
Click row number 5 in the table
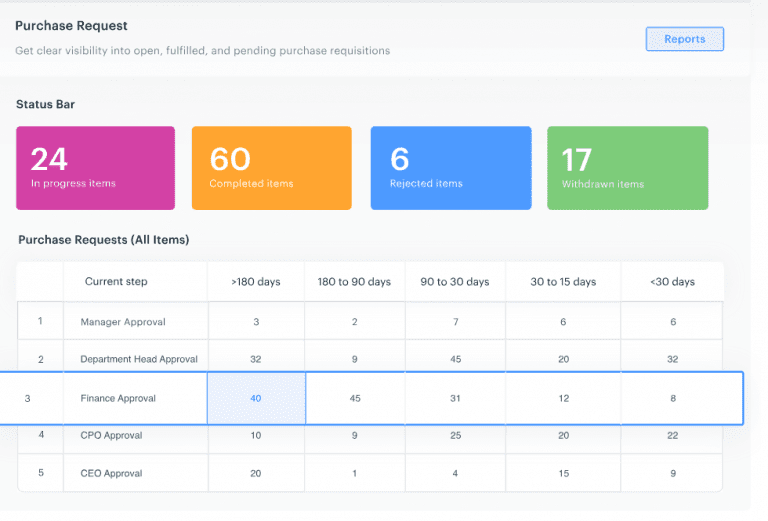pos(41,473)
